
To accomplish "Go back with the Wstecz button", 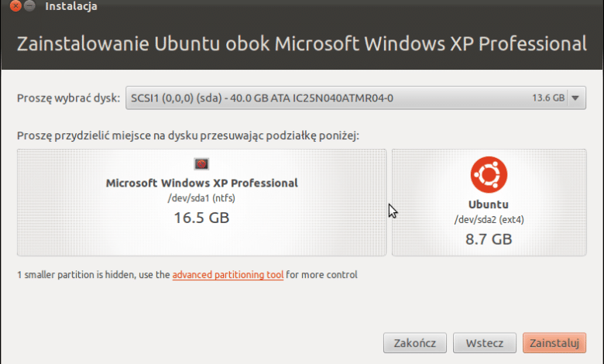I will coord(484,343).
